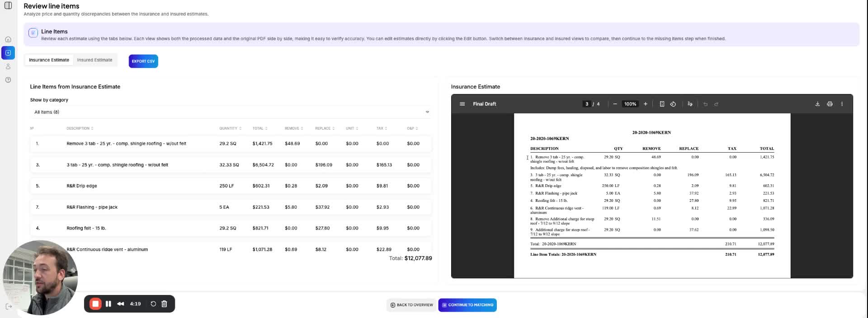Open the All Items category dropdown
This screenshot has height=318, width=868.
tap(231, 112)
